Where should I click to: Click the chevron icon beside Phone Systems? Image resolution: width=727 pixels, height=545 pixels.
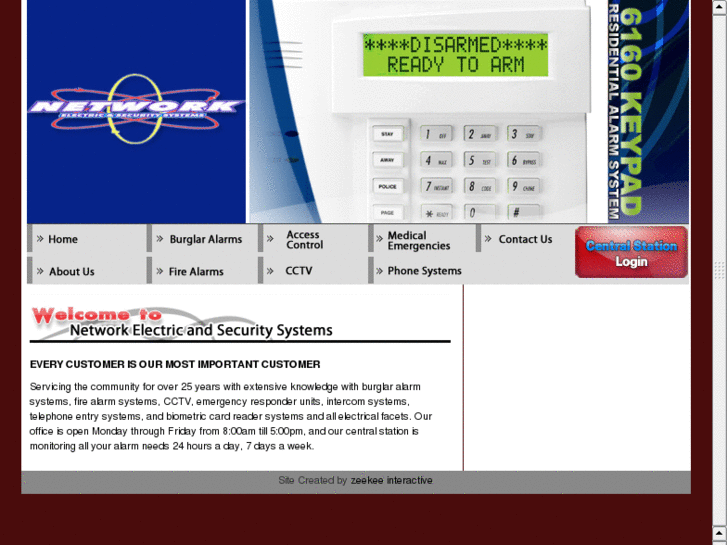tap(379, 271)
